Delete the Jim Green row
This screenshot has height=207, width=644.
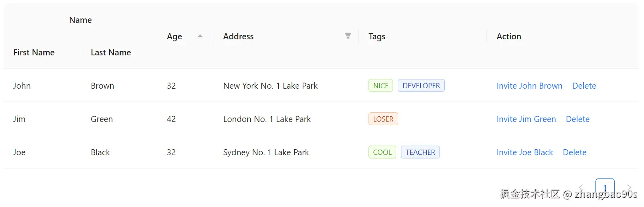[577, 119]
